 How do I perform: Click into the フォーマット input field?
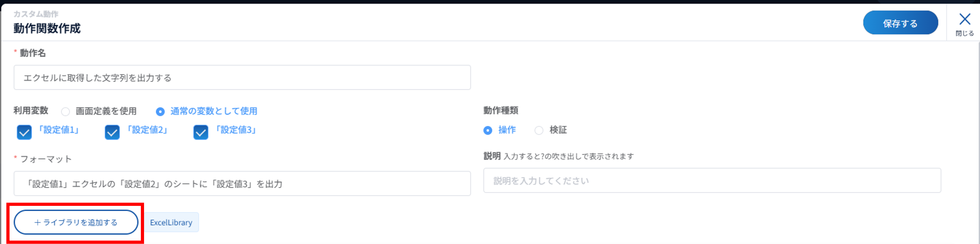pyautogui.click(x=242, y=184)
